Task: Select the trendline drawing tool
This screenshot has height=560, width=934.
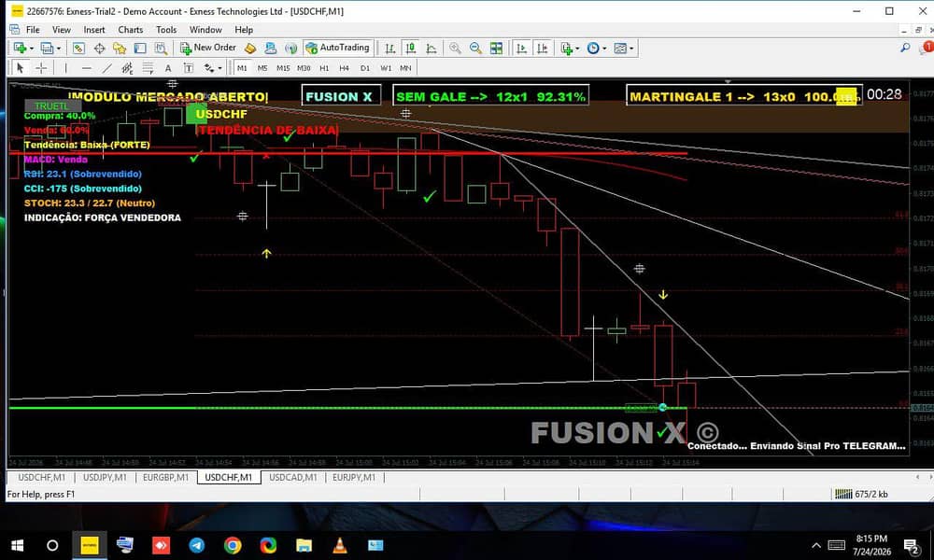Action: coord(107,68)
